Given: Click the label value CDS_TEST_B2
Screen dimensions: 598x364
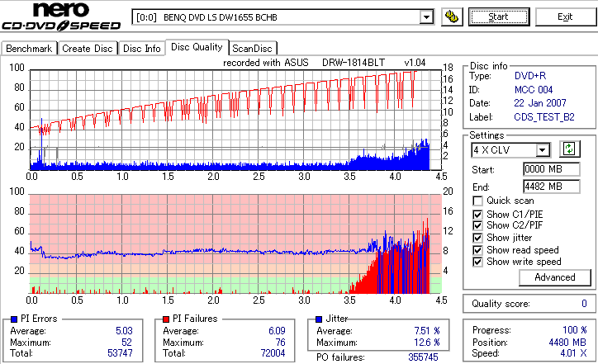Looking at the screenshot, I should pos(544,117).
